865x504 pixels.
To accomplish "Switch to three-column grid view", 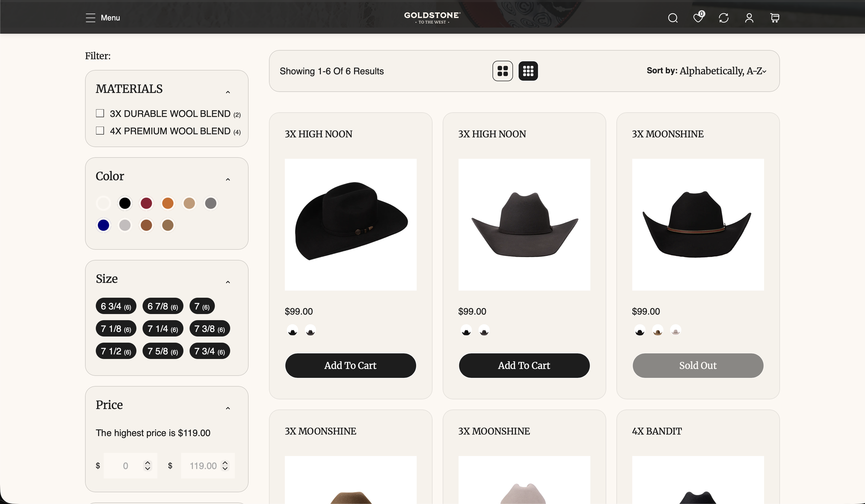I will click(528, 71).
